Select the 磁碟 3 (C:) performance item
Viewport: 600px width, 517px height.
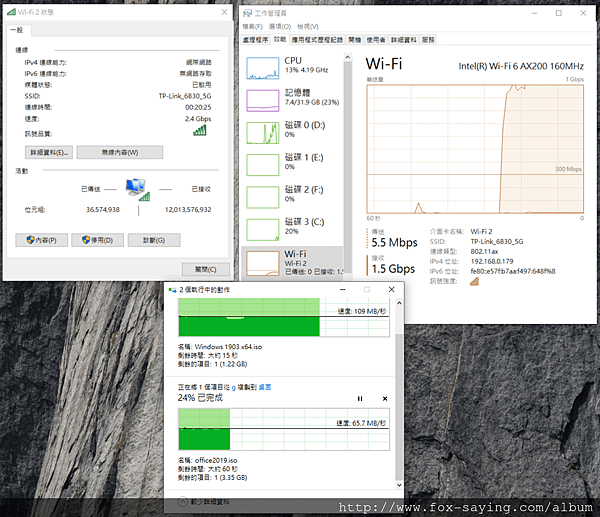[x=293, y=229]
